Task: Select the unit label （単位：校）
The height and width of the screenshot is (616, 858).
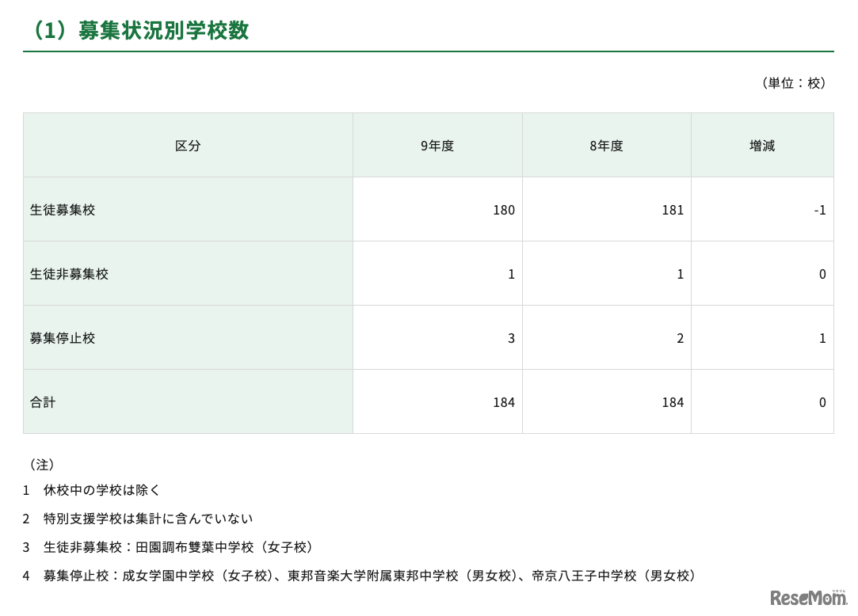Action: [793, 83]
